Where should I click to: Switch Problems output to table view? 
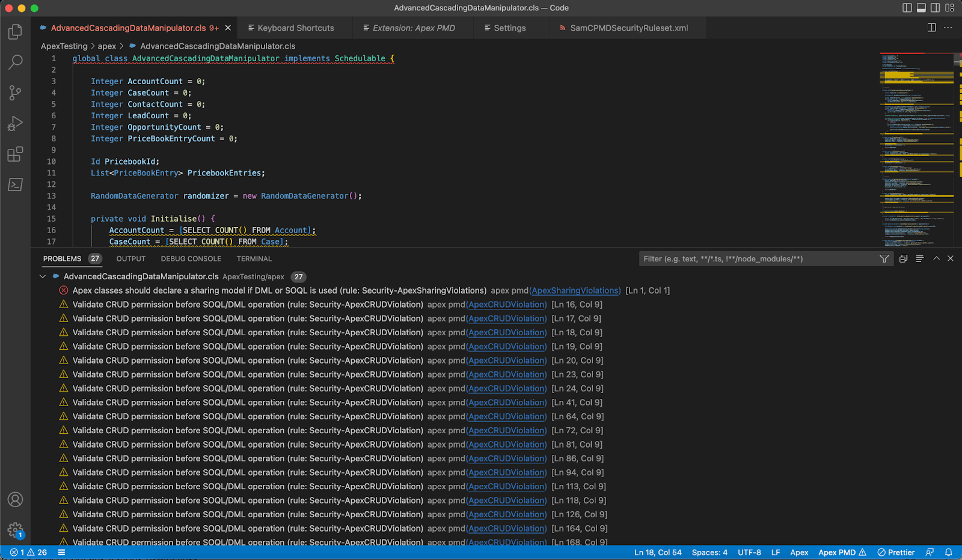coord(902,258)
